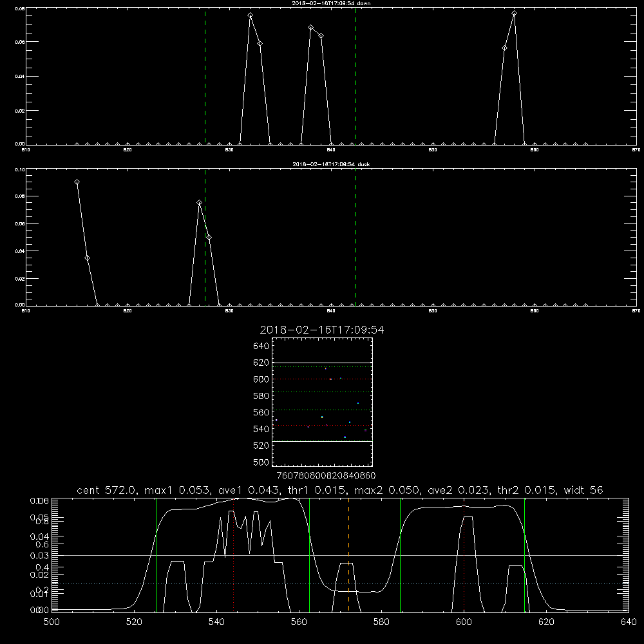Click the rightmost green vertical line in bottom plot
This screenshot has width=644, height=644.
tap(524, 554)
